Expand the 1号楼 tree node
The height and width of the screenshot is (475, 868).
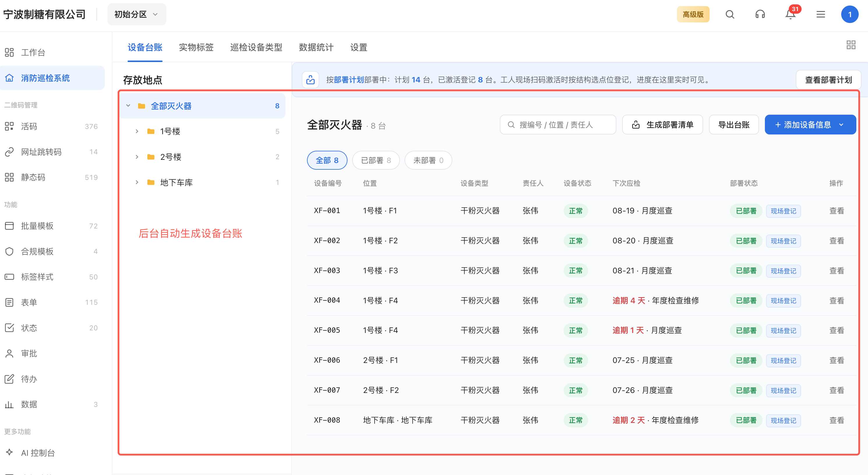pos(137,131)
